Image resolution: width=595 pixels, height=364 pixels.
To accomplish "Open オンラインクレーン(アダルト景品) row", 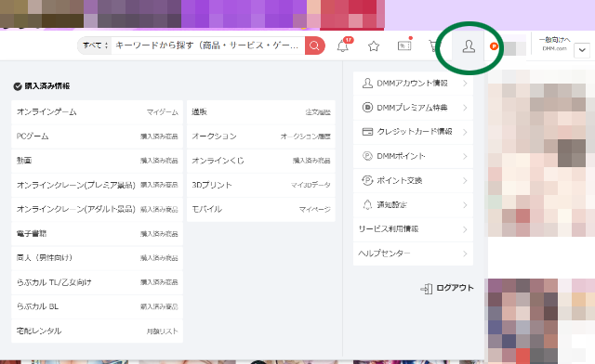I will pos(97,209).
